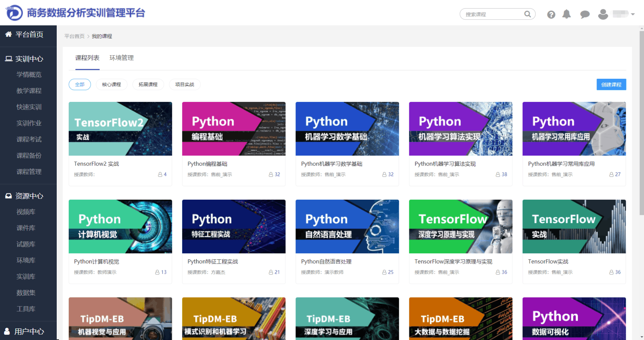The width and height of the screenshot is (644, 340).
Task: Open the Python机器学习常用库应用 course title
Action: click(x=561, y=164)
